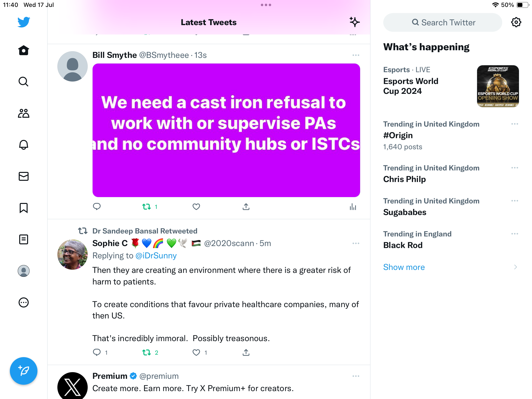Image resolution: width=532 pixels, height=399 pixels.
Task: Open the Home tab in sidebar
Action: coord(24,50)
